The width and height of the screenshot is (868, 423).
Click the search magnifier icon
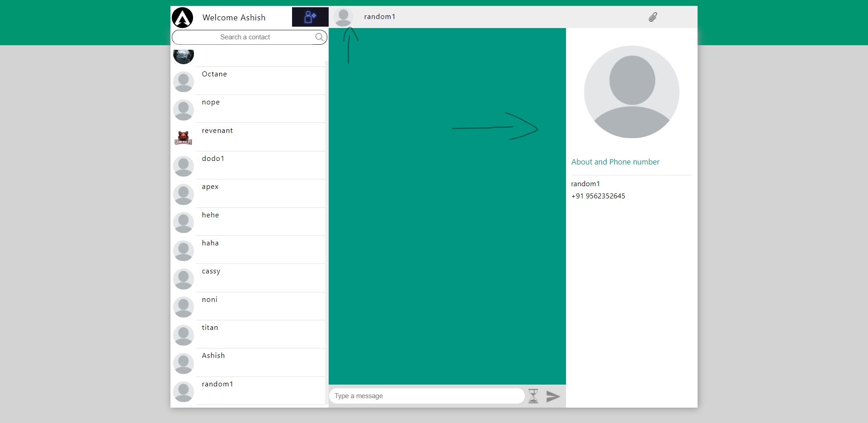tap(319, 37)
